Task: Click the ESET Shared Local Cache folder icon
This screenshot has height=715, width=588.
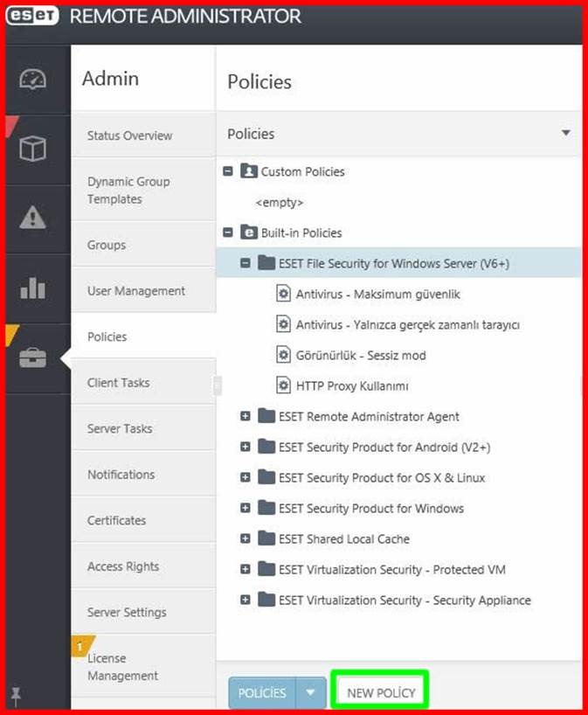Action: pos(266,538)
